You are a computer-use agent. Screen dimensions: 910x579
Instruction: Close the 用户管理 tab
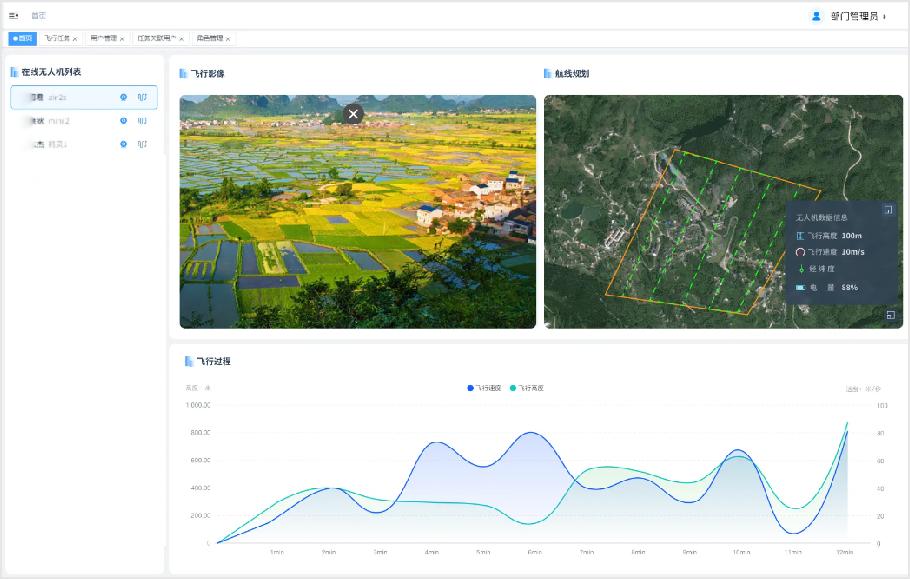pos(122,39)
